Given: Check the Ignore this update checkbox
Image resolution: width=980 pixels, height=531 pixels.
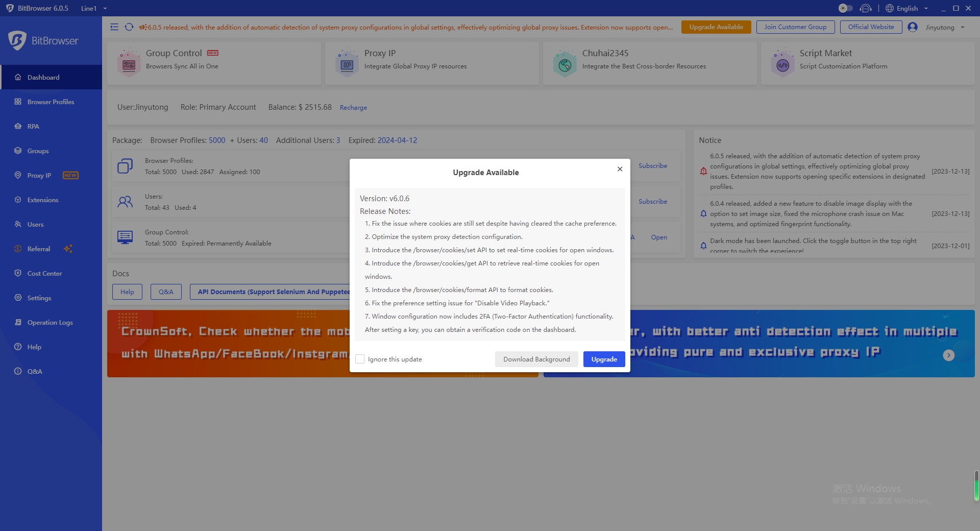Looking at the screenshot, I should coord(360,359).
